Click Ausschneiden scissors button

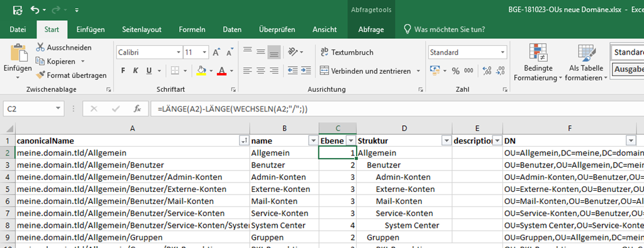pyautogui.click(x=64, y=48)
